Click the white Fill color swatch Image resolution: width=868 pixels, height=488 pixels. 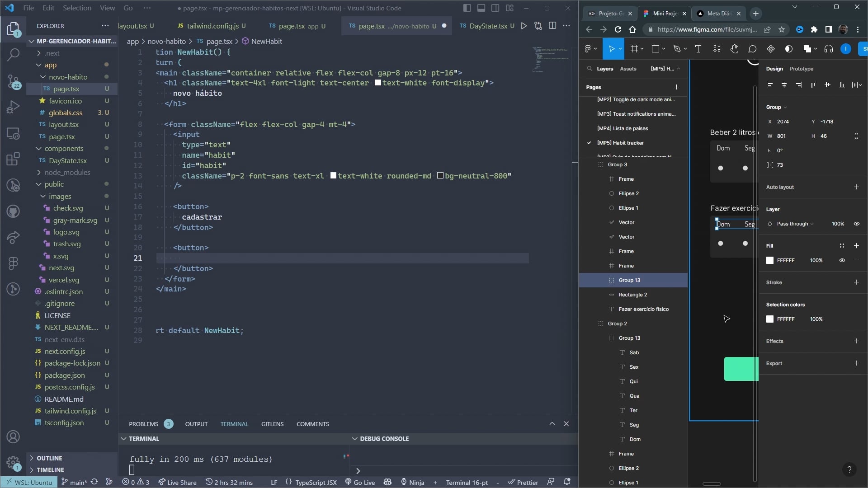pyautogui.click(x=770, y=260)
